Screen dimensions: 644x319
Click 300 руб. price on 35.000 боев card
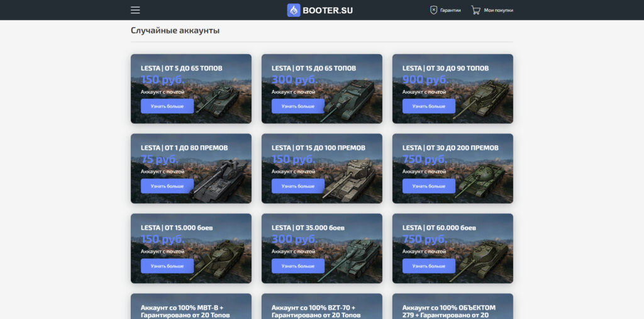(x=294, y=239)
